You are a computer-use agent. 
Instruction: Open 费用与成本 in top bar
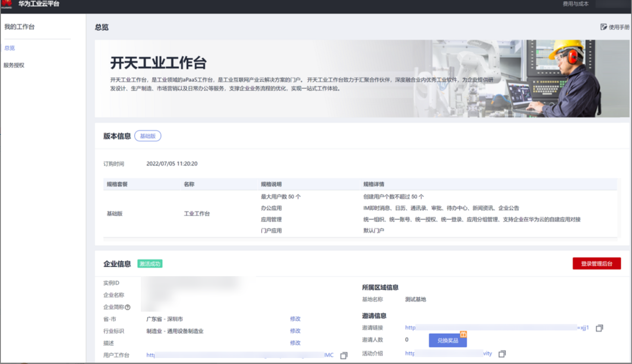[575, 4]
